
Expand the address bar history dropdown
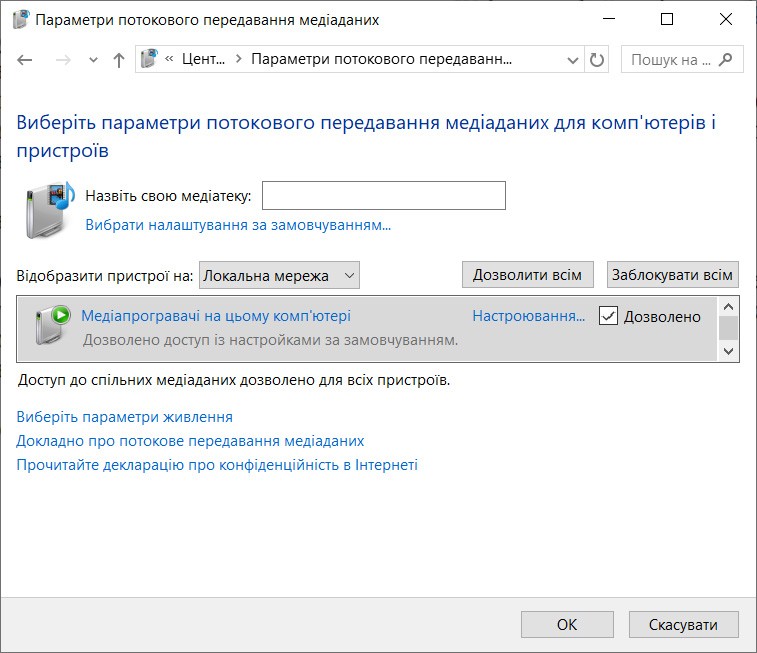574,60
